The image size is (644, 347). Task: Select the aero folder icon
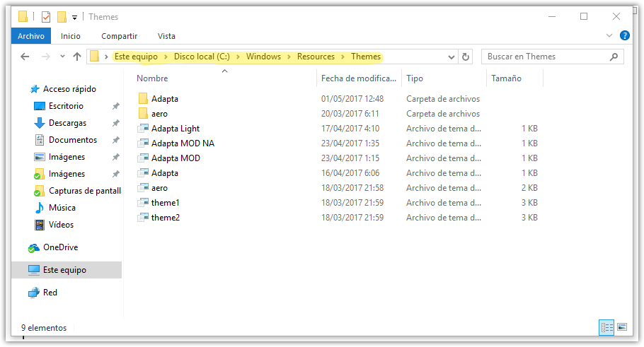[x=143, y=114]
